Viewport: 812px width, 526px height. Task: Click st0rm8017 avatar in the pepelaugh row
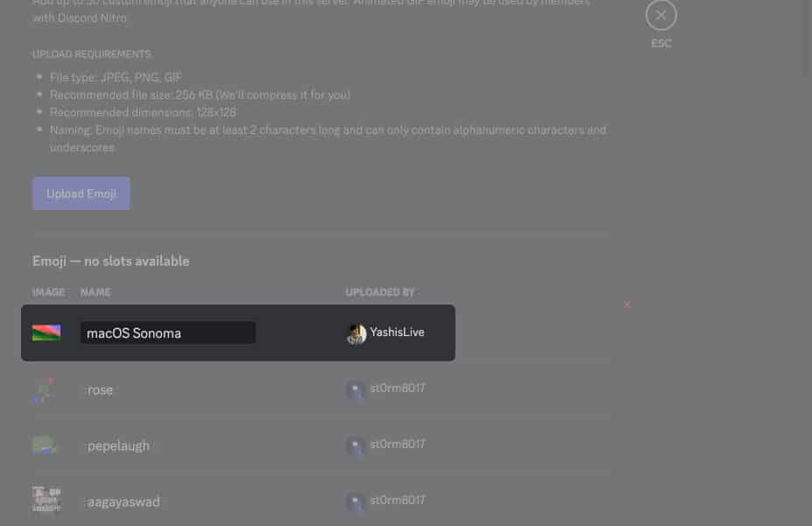point(356,445)
